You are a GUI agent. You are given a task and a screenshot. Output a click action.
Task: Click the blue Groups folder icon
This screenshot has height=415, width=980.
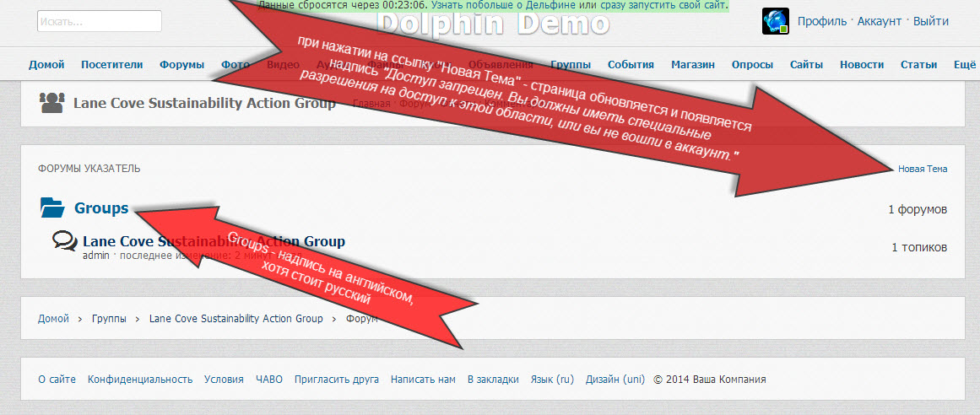pyautogui.click(x=52, y=207)
